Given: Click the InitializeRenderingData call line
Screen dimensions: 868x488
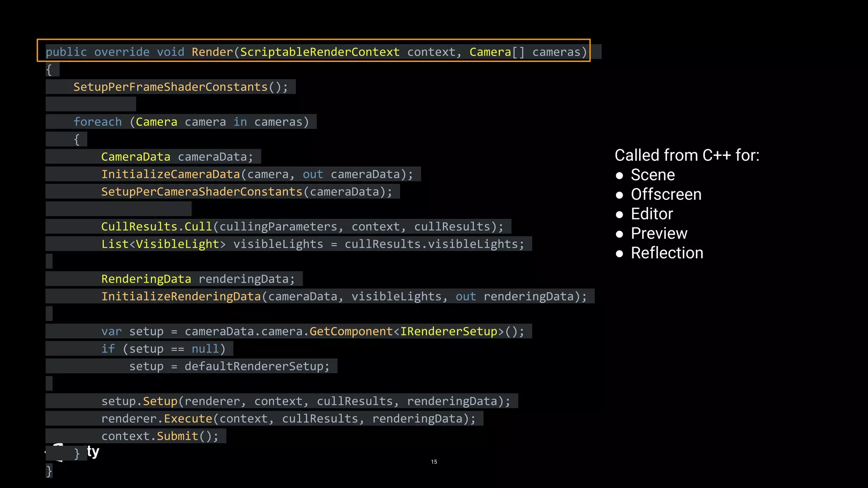Looking at the screenshot, I should point(344,296).
